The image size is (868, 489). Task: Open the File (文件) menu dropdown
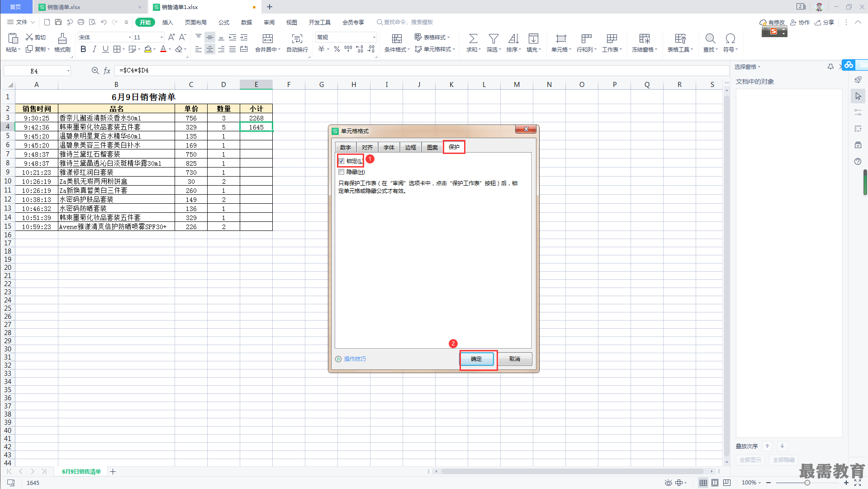coord(21,22)
